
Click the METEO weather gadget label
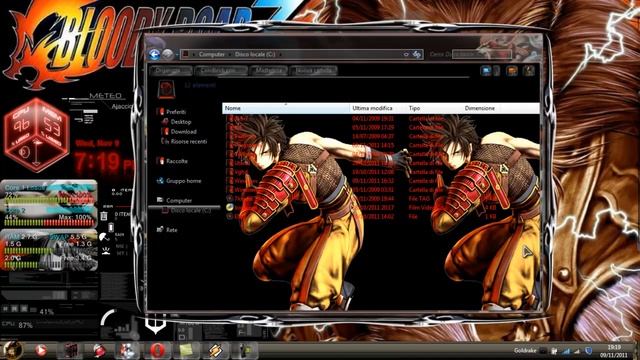pyautogui.click(x=105, y=96)
